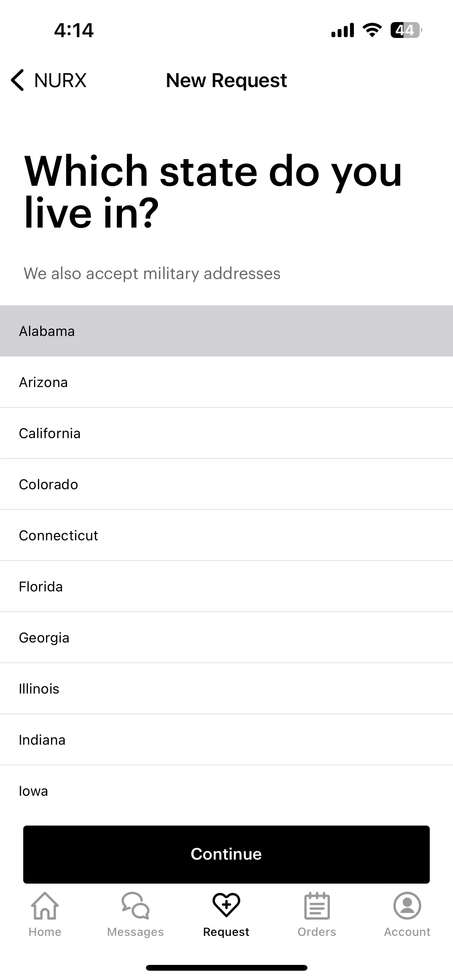453x980 pixels.
Task: Choose Arizona as your state
Action: 226,382
